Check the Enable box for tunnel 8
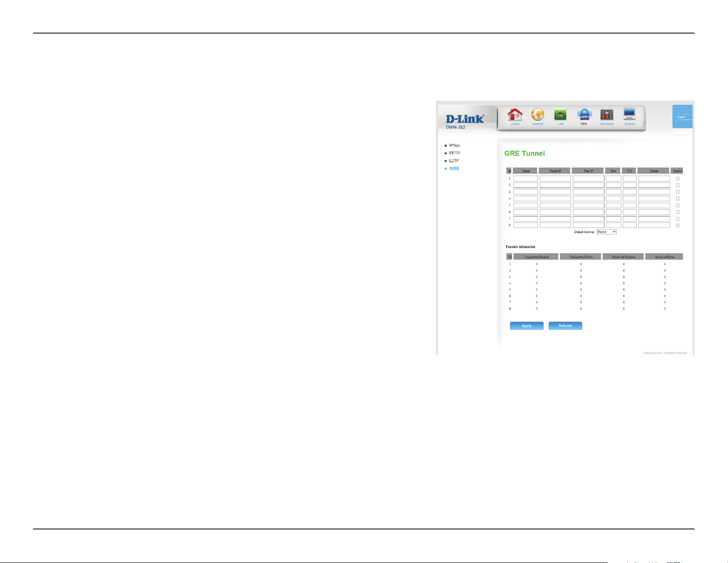This screenshot has width=728, height=563. [x=677, y=225]
